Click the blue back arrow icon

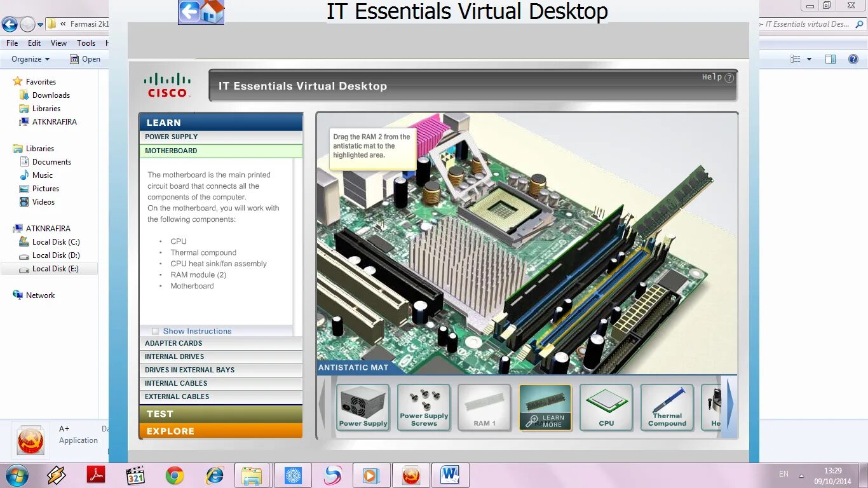click(x=189, y=11)
